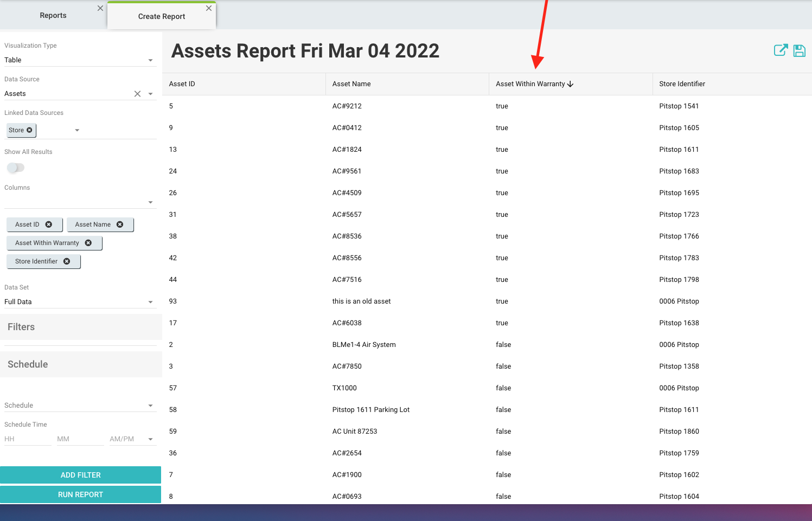Viewport: 812px width, 521px height.
Task: Remove the Asset ID column chip
Action: click(49, 224)
